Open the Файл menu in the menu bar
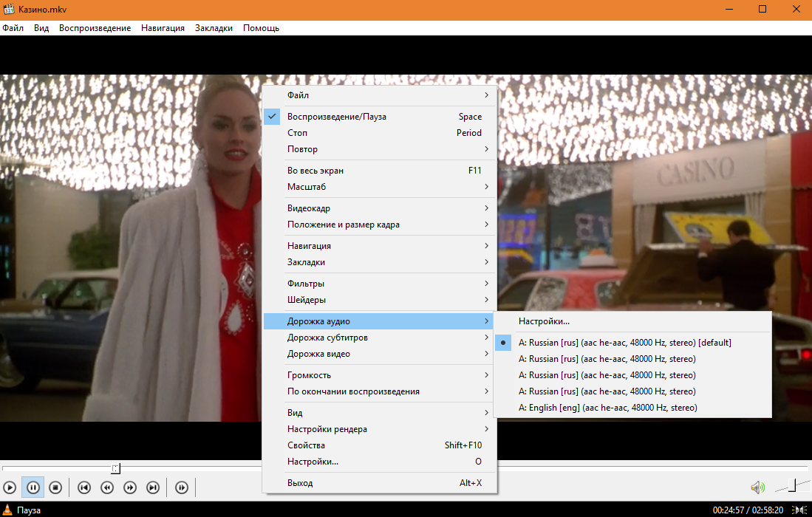The image size is (812, 517). tap(13, 28)
